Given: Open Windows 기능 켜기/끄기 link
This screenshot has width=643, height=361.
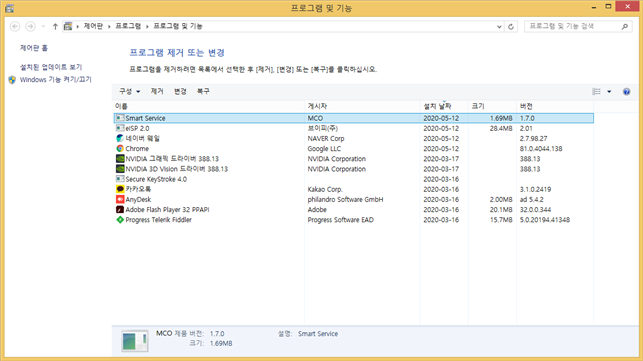Looking at the screenshot, I should pyautogui.click(x=56, y=80).
